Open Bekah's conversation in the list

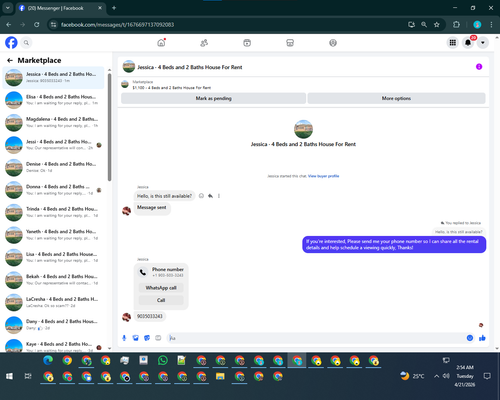tap(53, 280)
